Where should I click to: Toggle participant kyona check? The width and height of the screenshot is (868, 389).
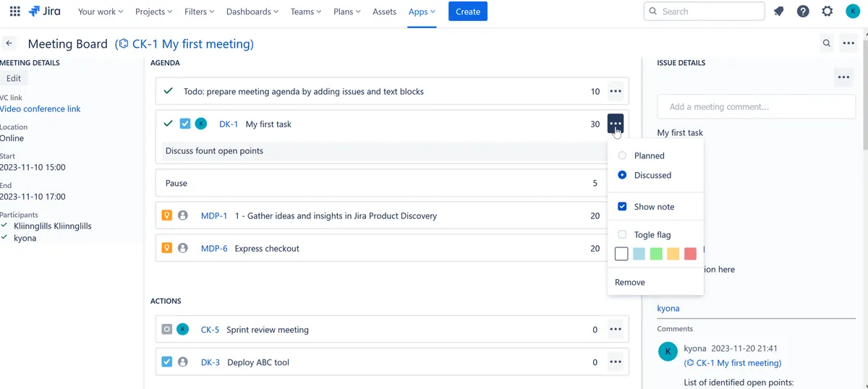(4, 238)
